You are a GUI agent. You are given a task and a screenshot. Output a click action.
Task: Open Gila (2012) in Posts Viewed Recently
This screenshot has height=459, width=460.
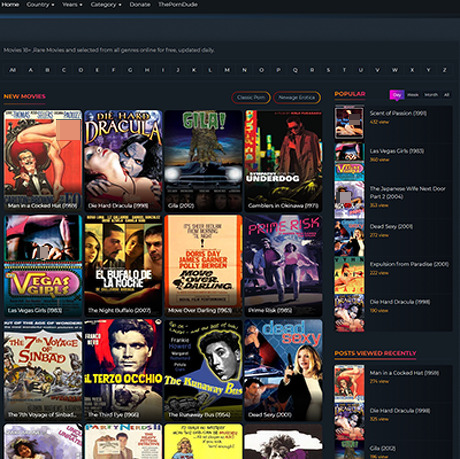pyautogui.click(x=382, y=448)
